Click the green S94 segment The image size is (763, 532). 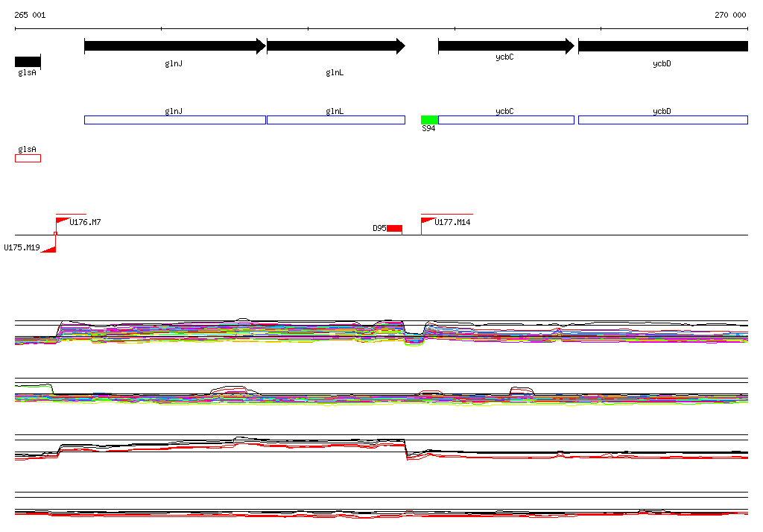pos(430,120)
